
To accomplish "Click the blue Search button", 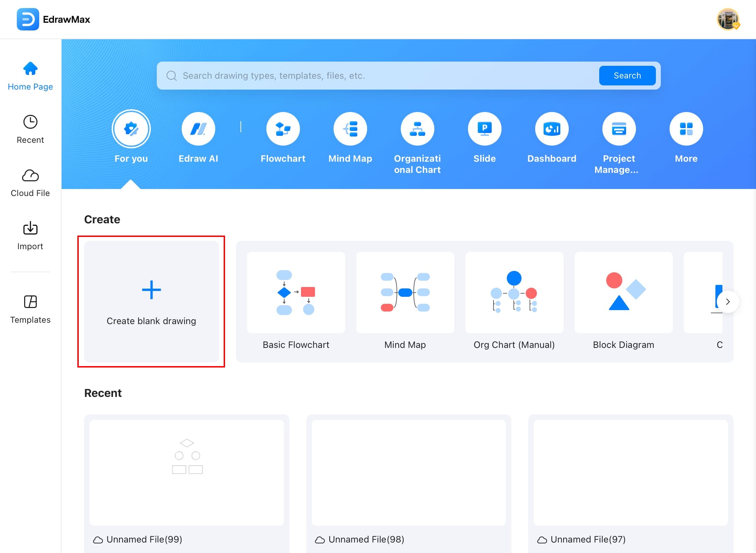I will pyautogui.click(x=627, y=76).
